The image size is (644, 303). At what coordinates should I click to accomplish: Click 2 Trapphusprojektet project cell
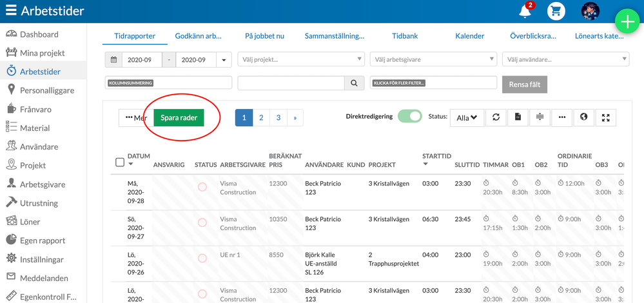tap(393, 259)
